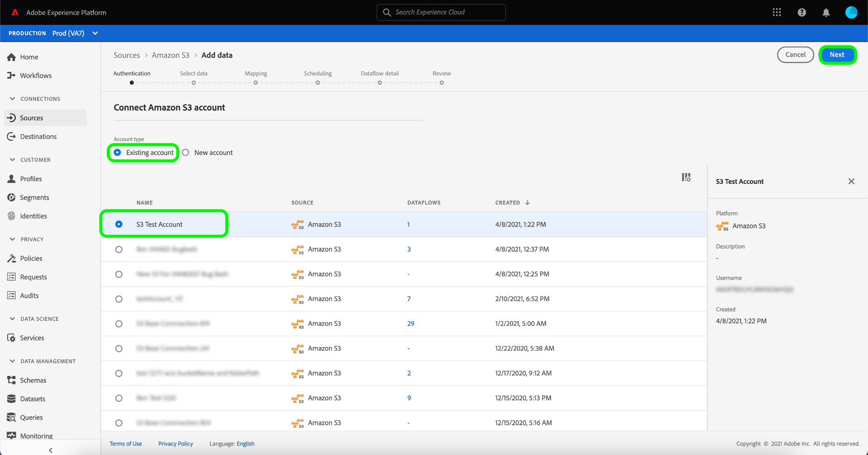The image size is (868, 455).
Task: Open the app switcher grid icon
Action: [777, 12]
